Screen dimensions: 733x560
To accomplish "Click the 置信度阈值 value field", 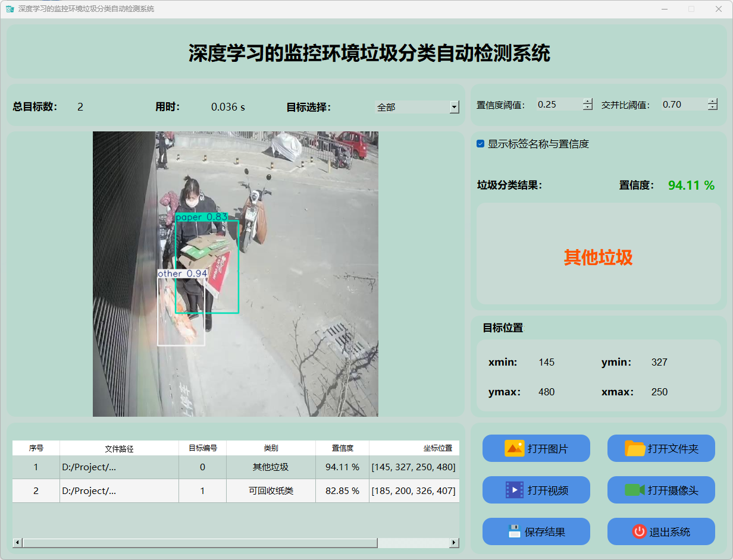I will click(558, 105).
